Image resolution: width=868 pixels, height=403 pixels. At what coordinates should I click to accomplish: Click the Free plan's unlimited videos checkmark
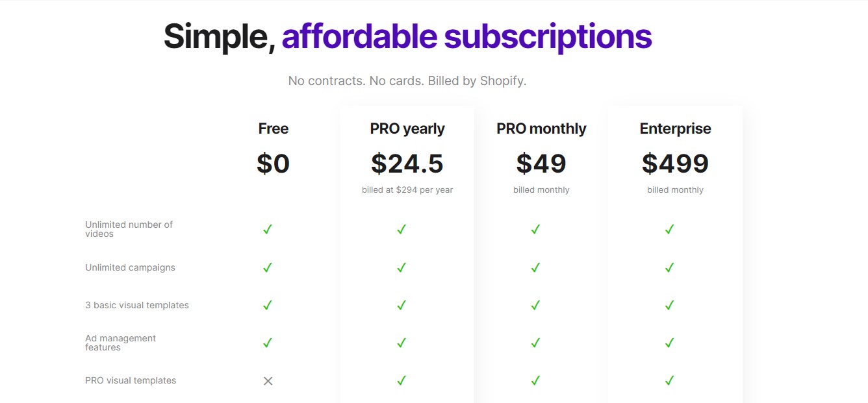pyautogui.click(x=267, y=229)
